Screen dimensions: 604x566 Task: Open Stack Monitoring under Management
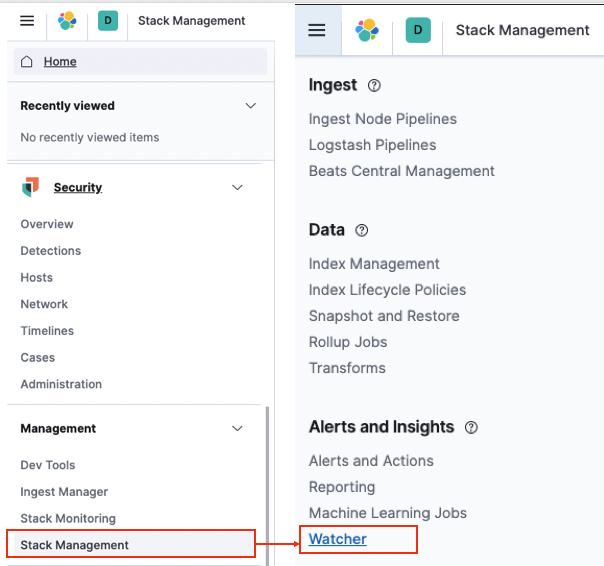pos(68,518)
